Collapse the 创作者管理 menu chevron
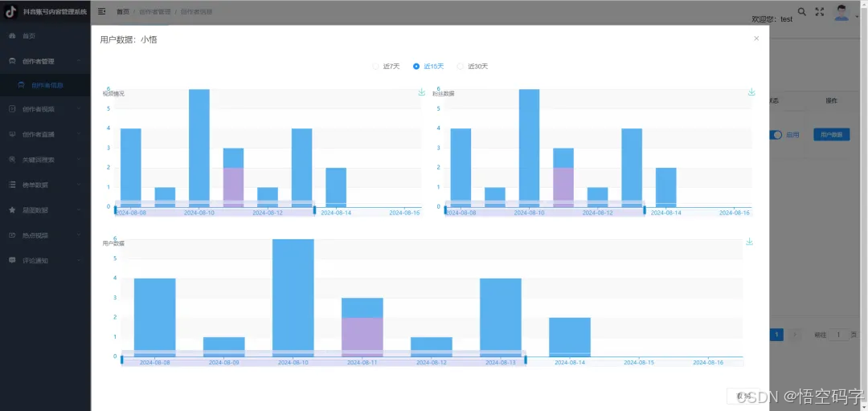The image size is (868, 411). point(79,61)
